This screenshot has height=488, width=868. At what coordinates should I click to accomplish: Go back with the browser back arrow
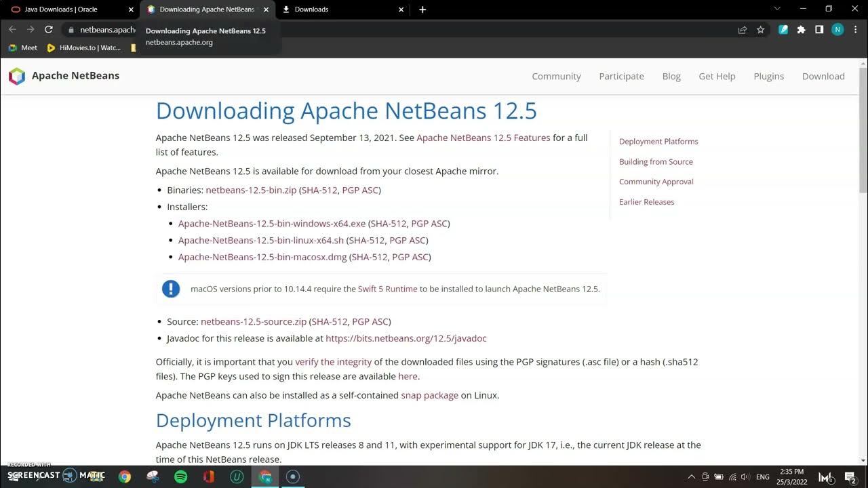pos(12,30)
